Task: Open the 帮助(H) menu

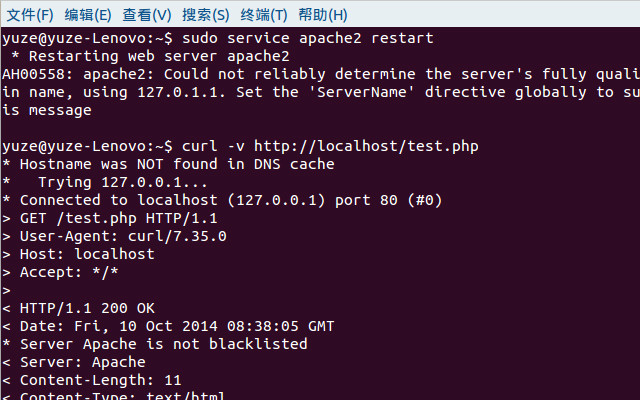Action: pyautogui.click(x=323, y=15)
